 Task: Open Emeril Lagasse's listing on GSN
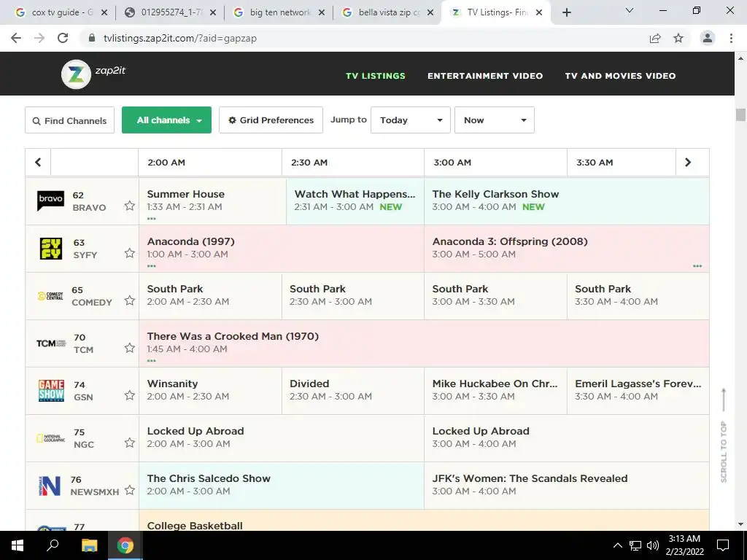click(638, 391)
